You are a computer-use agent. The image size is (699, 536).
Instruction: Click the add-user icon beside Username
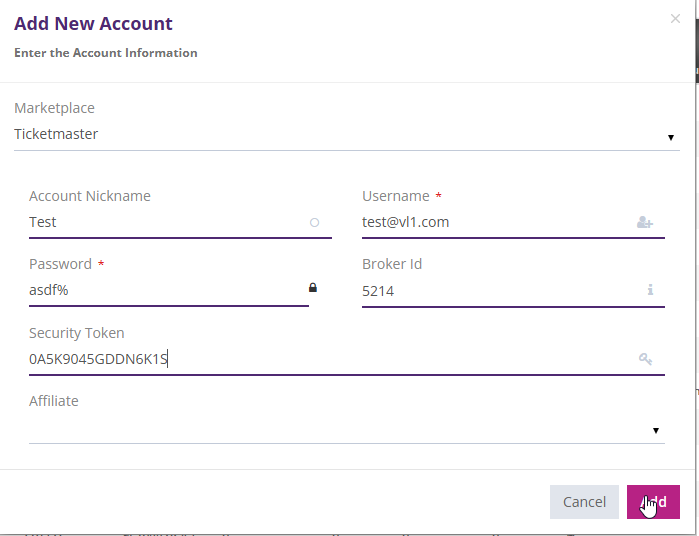(x=644, y=223)
